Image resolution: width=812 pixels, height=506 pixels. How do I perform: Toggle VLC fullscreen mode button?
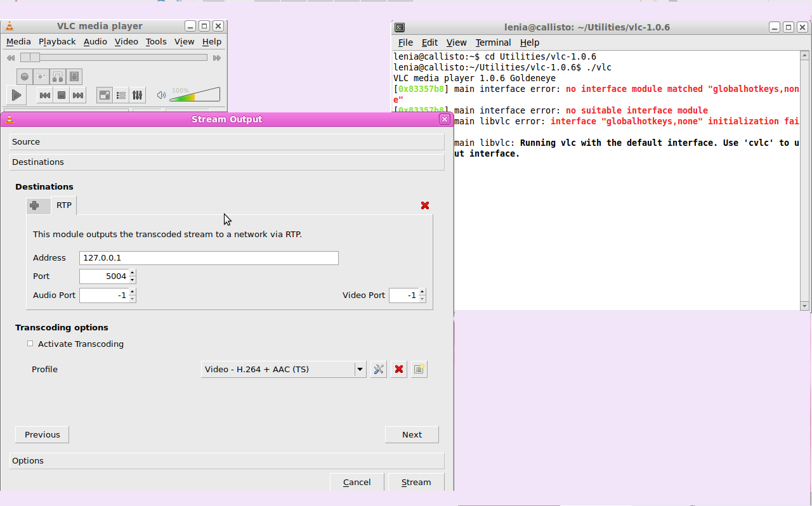105,95
